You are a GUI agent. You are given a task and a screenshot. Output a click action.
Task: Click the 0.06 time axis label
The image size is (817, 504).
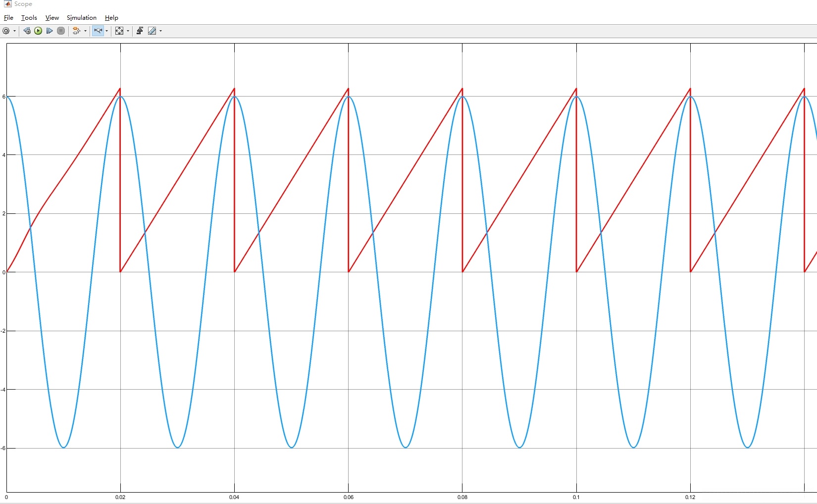click(349, 497)
